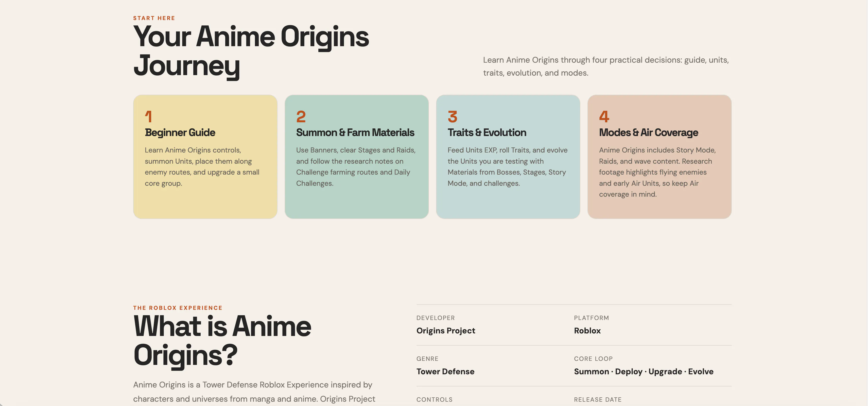The width and height of the screenshot is (868, 406).
Task: Click the 'Anime Origins is a Tower Defense' paragraph
Action: pos(254,392)
